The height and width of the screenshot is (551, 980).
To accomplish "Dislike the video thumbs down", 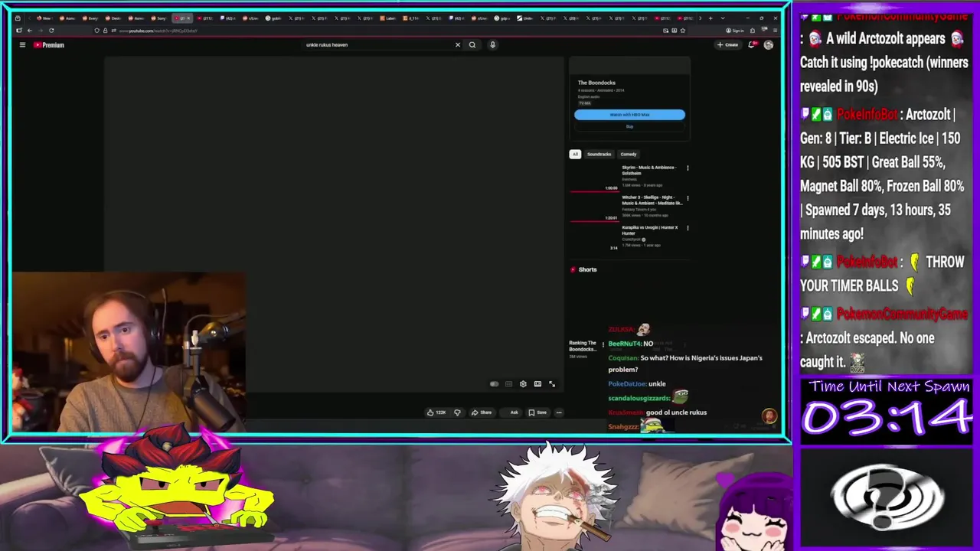I will [x=457, y=412].
